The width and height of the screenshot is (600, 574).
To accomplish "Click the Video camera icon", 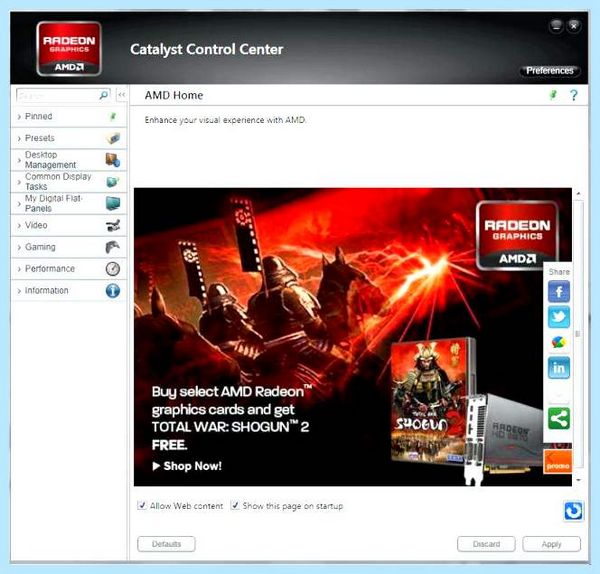I will coord(113,225).
